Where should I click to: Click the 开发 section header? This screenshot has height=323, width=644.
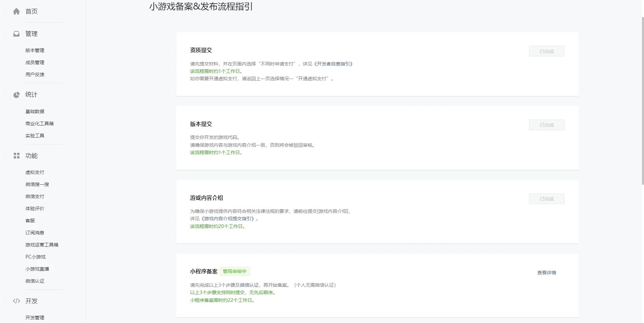tap(32, 301)
